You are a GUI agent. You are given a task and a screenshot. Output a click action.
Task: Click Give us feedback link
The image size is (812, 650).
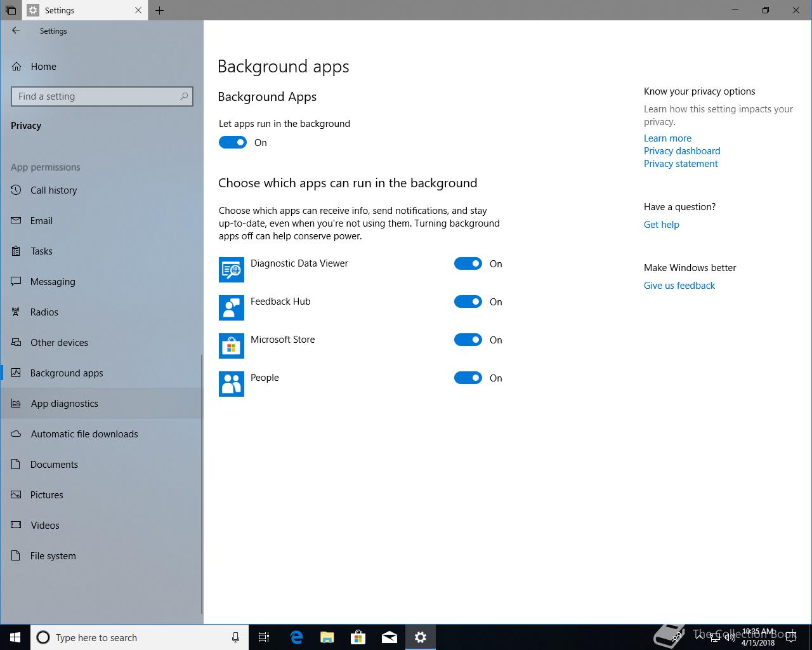coord(679,286)
